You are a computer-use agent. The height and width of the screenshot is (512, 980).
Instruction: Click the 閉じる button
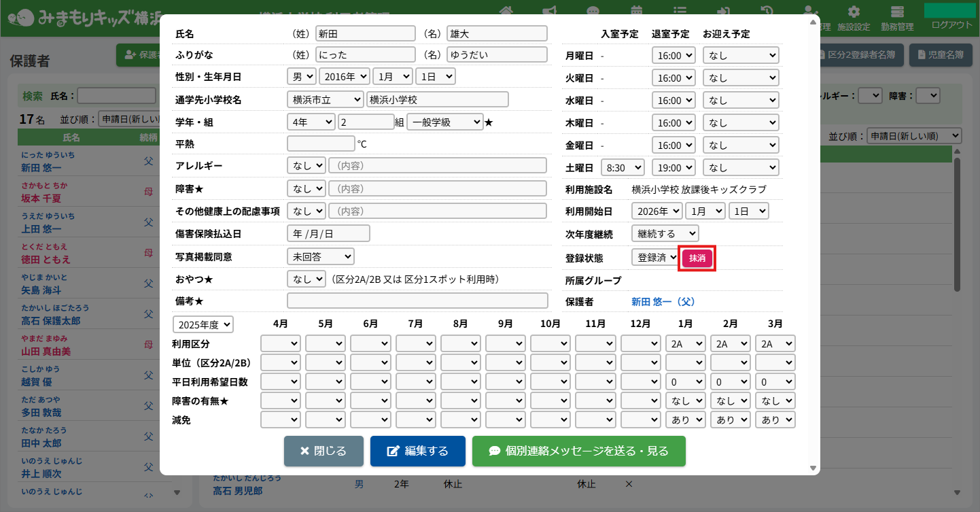(323, 451)
